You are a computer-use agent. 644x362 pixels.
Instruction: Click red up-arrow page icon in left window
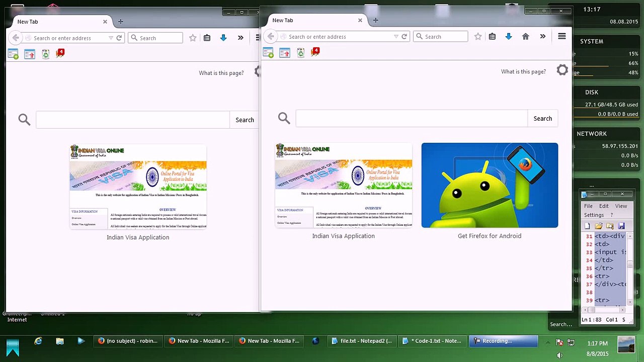(x=30, y=53)
